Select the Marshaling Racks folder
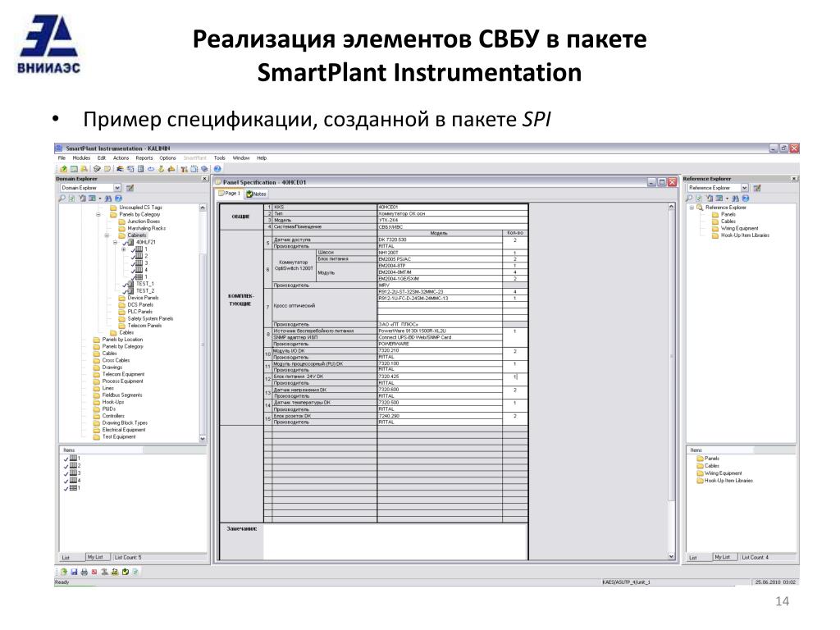The height and width of the screenshot is (630, 840). [x=142, y=228]
